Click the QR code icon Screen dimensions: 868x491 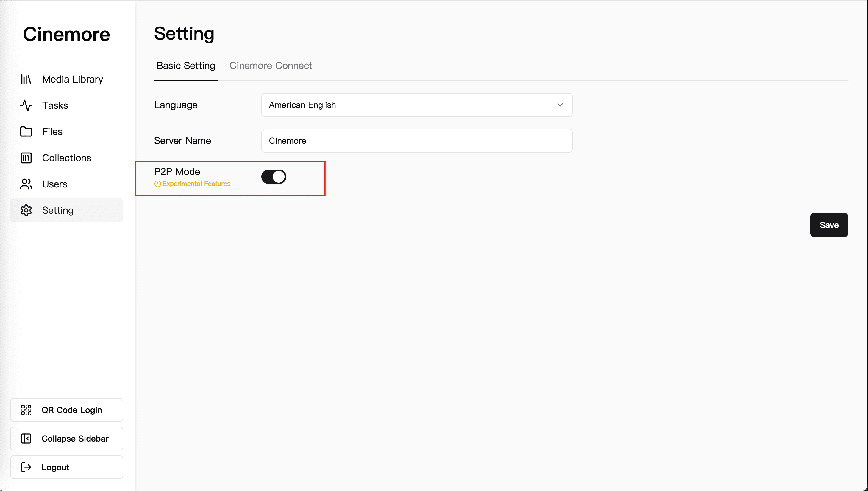pos(26,410)
